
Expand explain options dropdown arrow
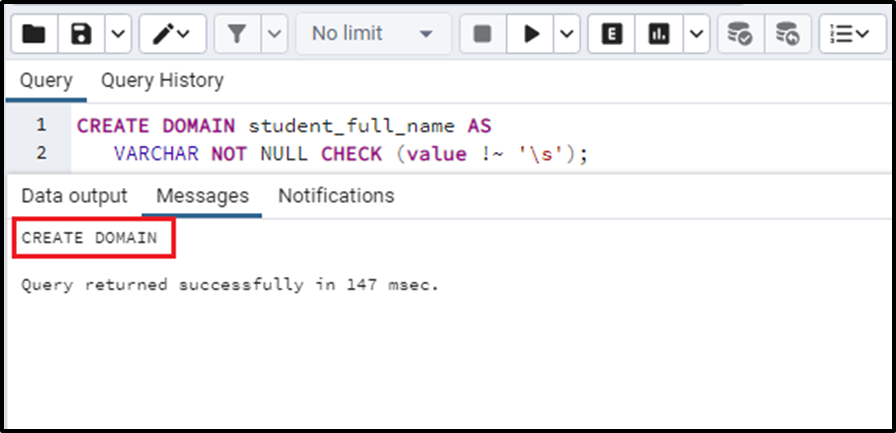[696, 34]
